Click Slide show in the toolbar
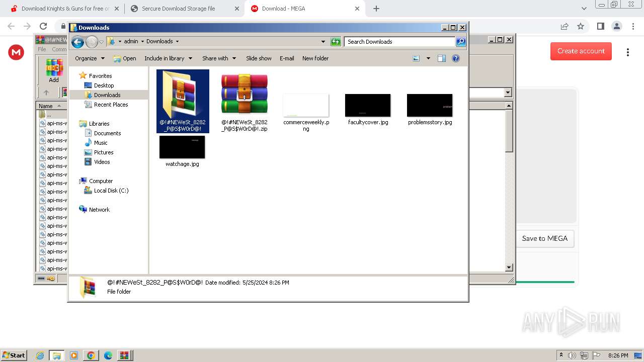The image size is (644, 362). (259, 58)
